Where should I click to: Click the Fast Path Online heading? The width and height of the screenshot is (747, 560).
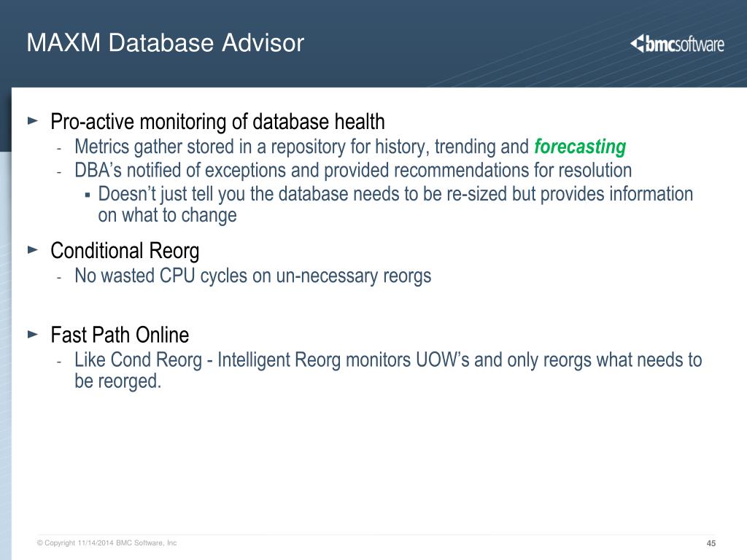point(120,335)
